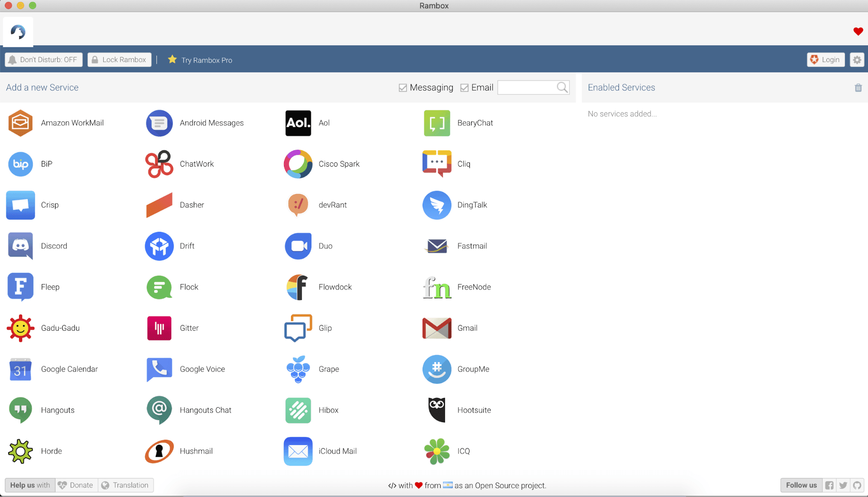Choose the DingTalk icon
Image resolution: width=868 pixels, height=497 pixels.
coord(437,205)
